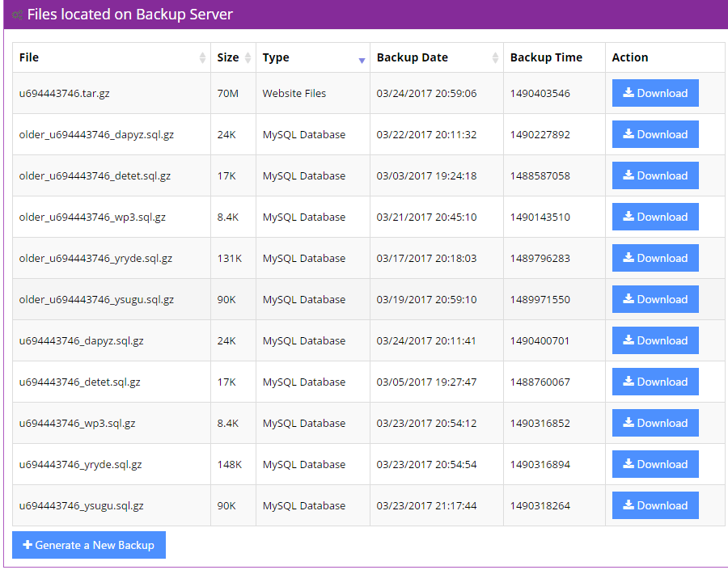Download older_u694443746_yryde.sql.gz backup
Image resolution: width=728 pixels, height=570 pixels.
pos(655,258)
